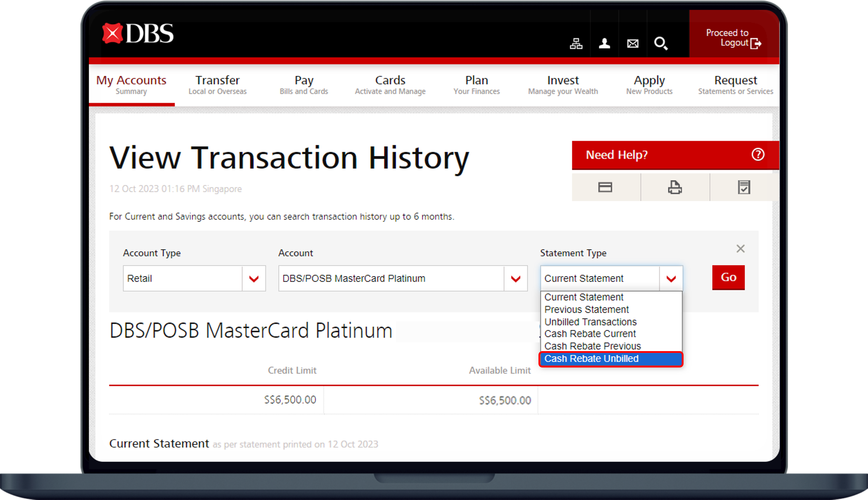The height and width of the screenshot is (500, 868).
Task: Click the print icon
Action: pyautogui.click(x=675, y=187)
